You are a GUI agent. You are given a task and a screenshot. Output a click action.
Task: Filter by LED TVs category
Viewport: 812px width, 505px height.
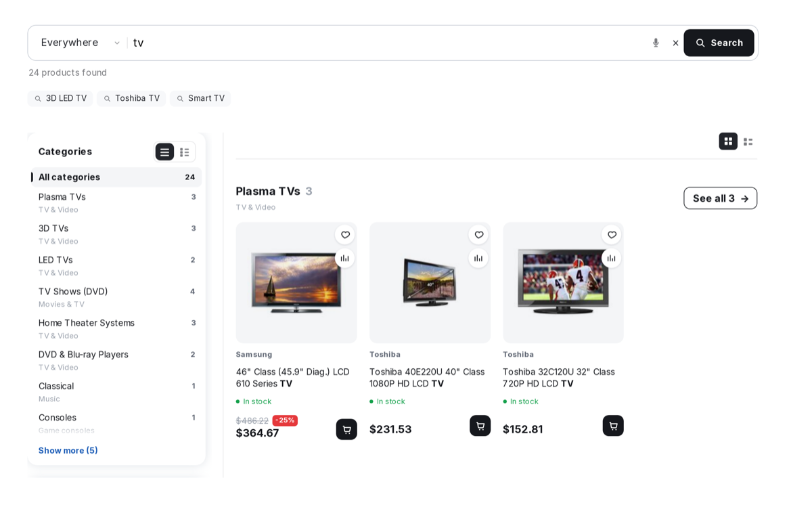point(116,265)
